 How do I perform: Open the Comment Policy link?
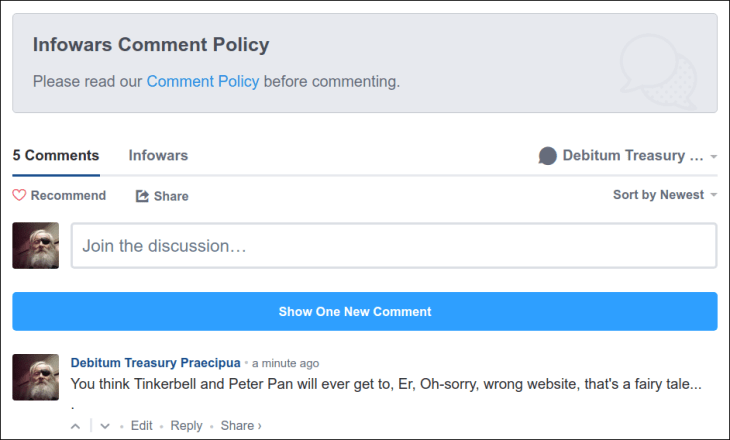(203, 81)
